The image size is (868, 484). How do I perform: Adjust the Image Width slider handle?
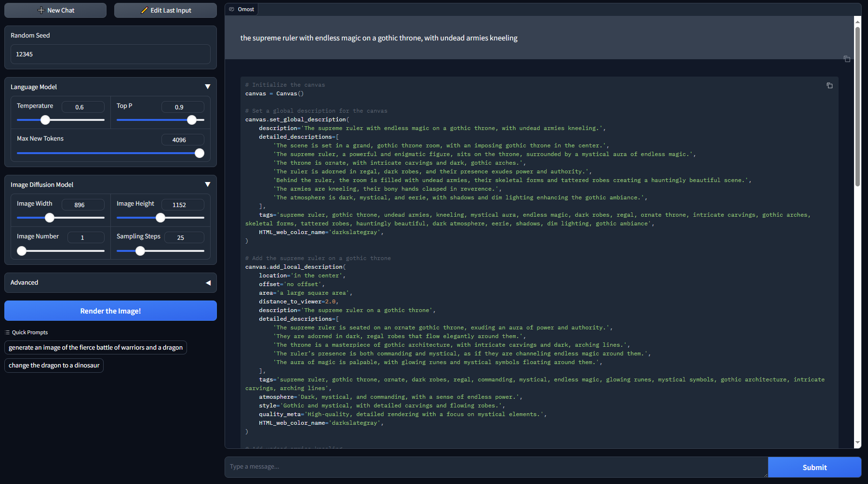(x=50, y=218)
